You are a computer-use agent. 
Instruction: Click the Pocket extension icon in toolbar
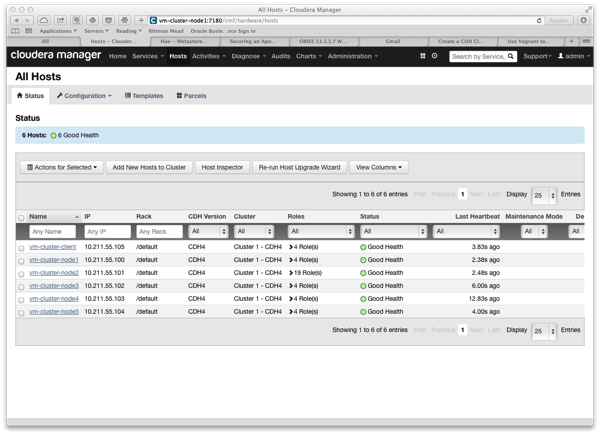coord(109,20)
